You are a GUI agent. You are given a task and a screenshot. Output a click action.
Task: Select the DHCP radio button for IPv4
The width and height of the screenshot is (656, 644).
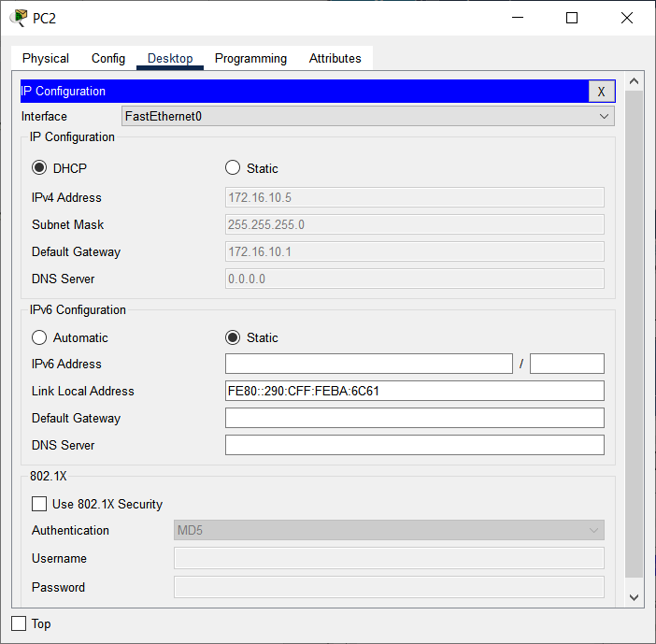[39, 168]
